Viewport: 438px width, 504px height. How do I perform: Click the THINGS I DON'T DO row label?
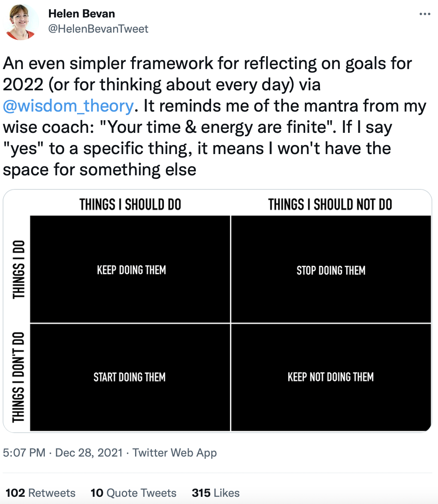(19, 377)
